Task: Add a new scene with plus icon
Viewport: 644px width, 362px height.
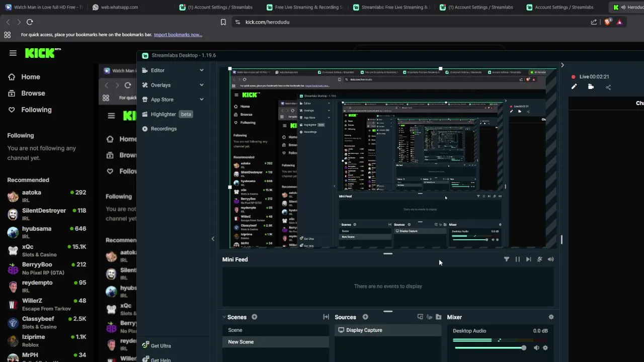Action: coord(255,317)
